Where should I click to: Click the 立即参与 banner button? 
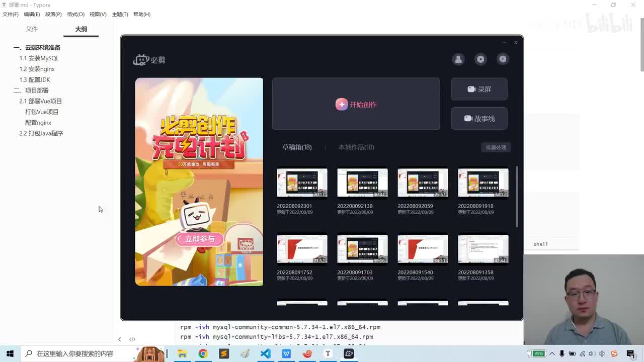(x=199, y=239)
